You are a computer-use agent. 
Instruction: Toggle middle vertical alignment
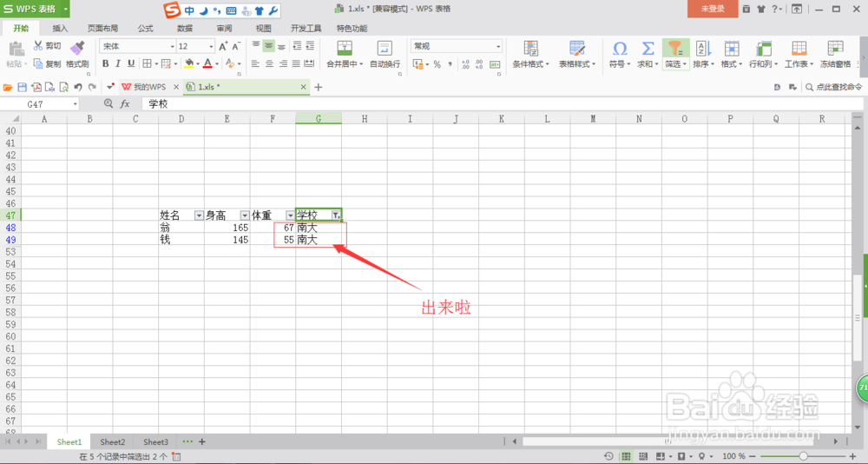pos(268,46)
